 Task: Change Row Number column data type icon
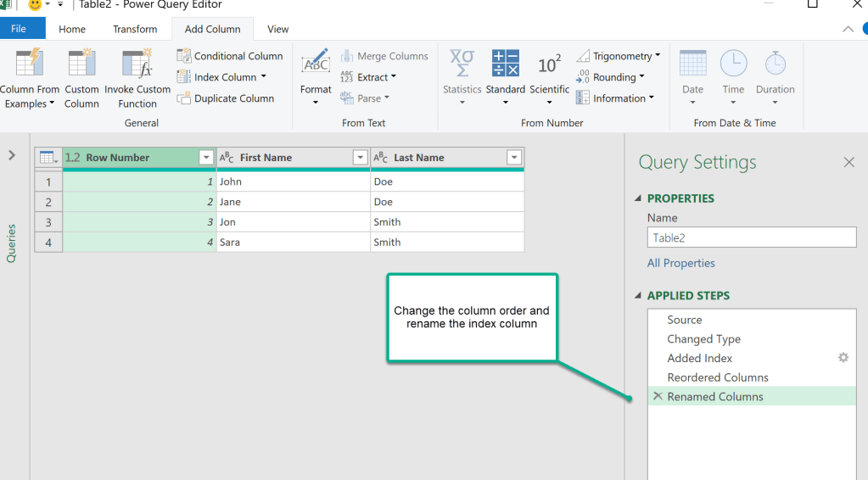(x=72, y=158)
